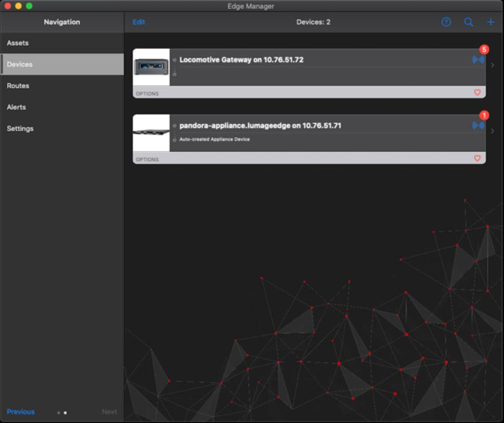Click the Edit button

(x=139, y=22)
